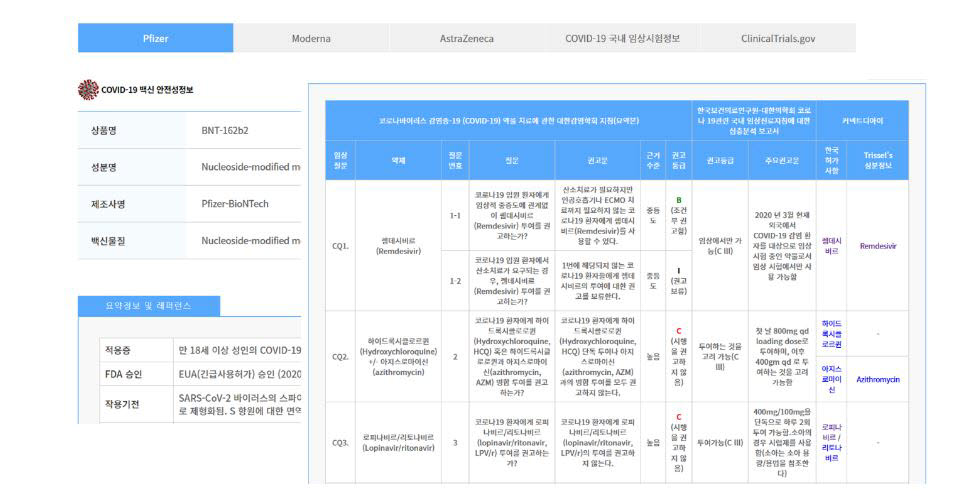Click the 성분명 label
Viewport: 974px width, 499px height.
click(x=104, y=167)
